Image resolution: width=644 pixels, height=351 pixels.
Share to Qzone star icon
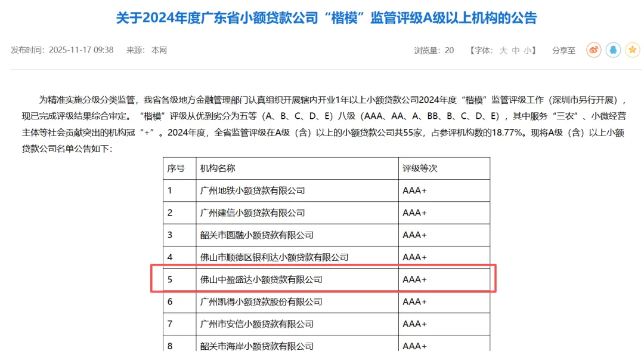[x=633, y=50]
